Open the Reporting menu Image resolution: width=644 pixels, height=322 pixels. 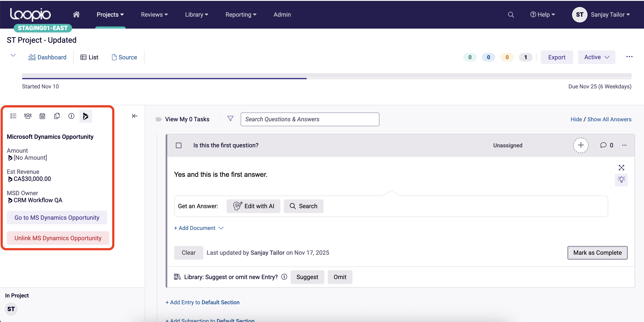(x=241, y=14)
